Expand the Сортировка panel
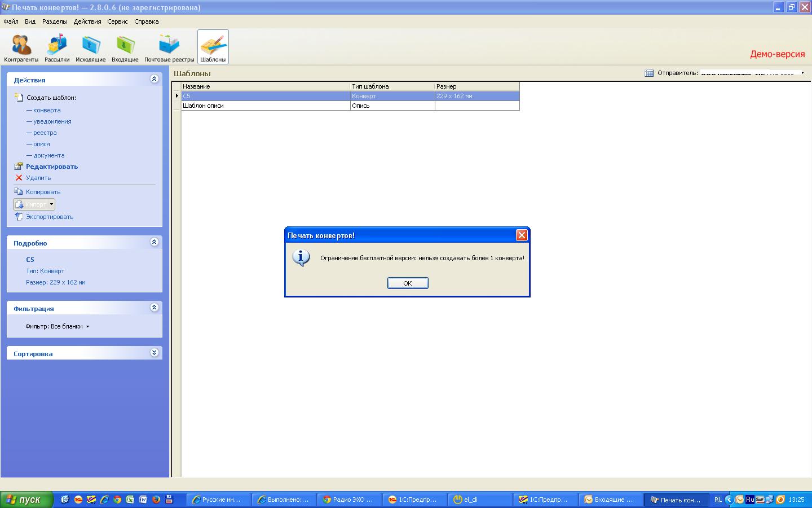 154,353
